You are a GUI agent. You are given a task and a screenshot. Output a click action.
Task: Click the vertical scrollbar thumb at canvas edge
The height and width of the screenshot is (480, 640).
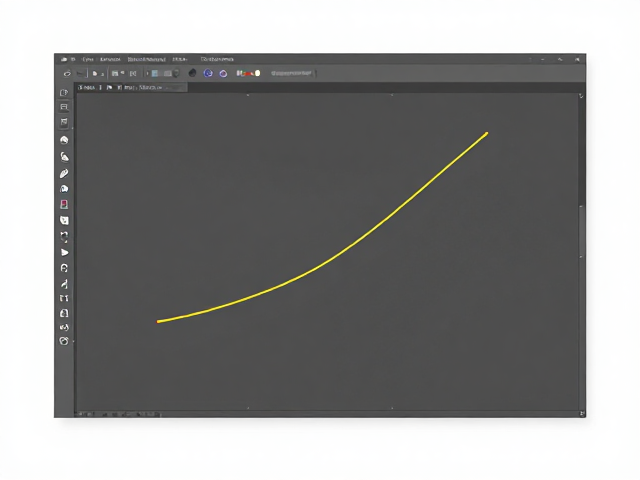click(x=581, y=231)
